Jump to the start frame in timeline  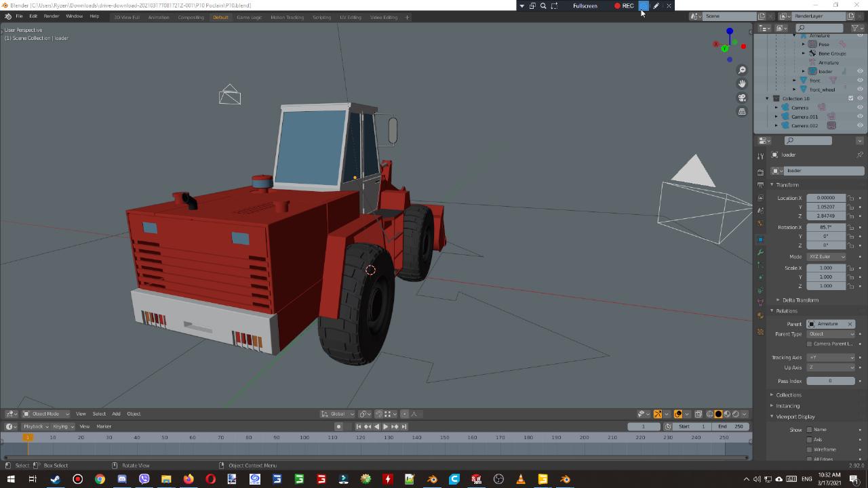click(x=359, y=426)
